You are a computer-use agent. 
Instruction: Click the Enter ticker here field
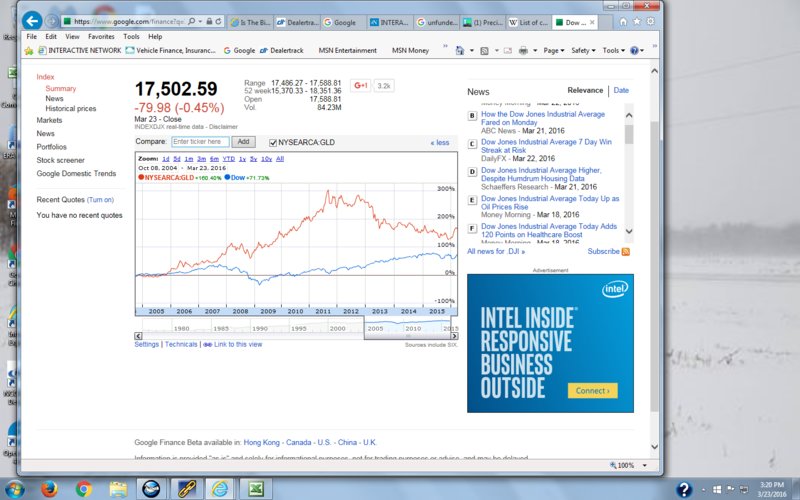click(200, 142)
